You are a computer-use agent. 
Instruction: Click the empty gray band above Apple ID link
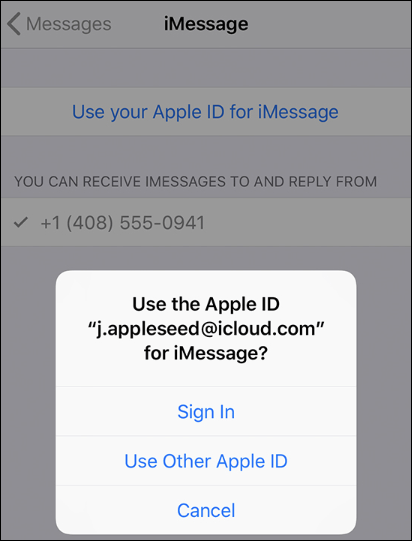pos(205,68)
